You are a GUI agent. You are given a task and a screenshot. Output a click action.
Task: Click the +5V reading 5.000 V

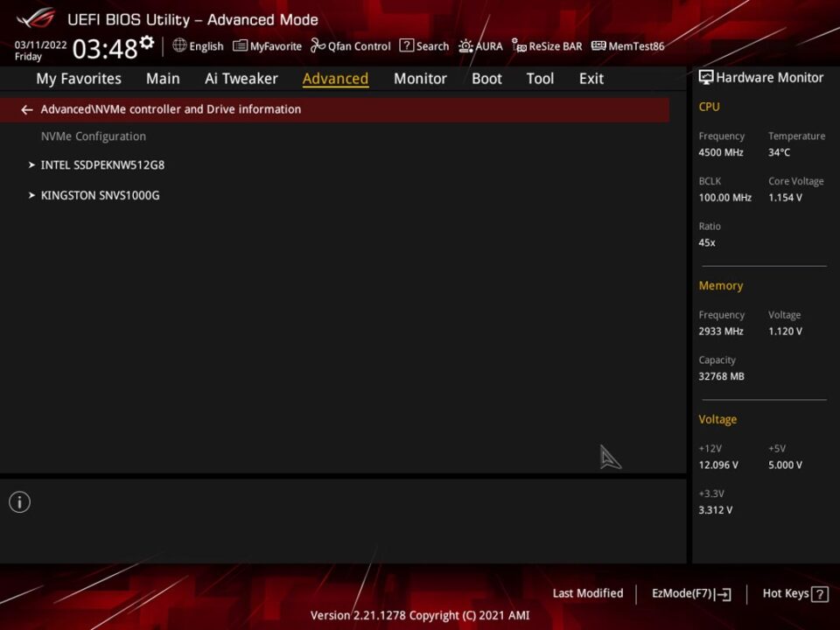point(785,465)
